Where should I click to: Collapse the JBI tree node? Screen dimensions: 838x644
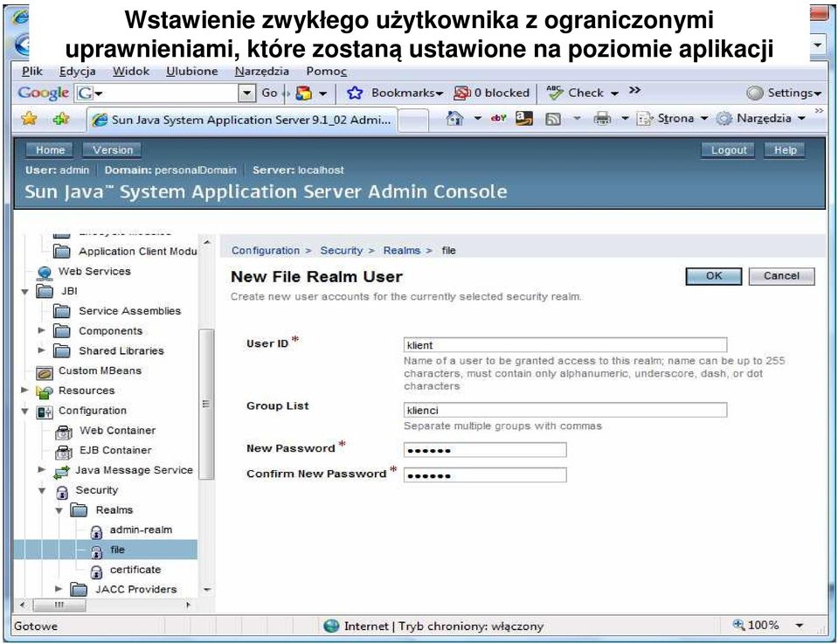[x=24, y=292]
